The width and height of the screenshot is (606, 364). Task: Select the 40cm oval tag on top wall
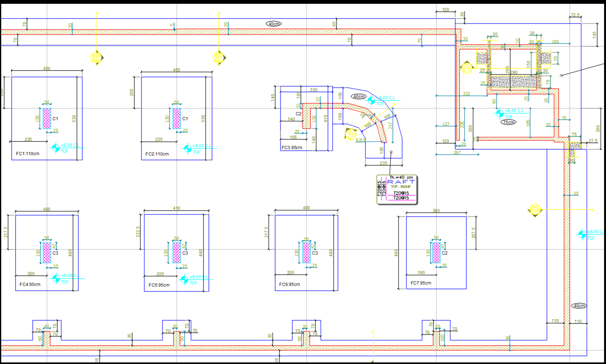[x=274, y=24]
